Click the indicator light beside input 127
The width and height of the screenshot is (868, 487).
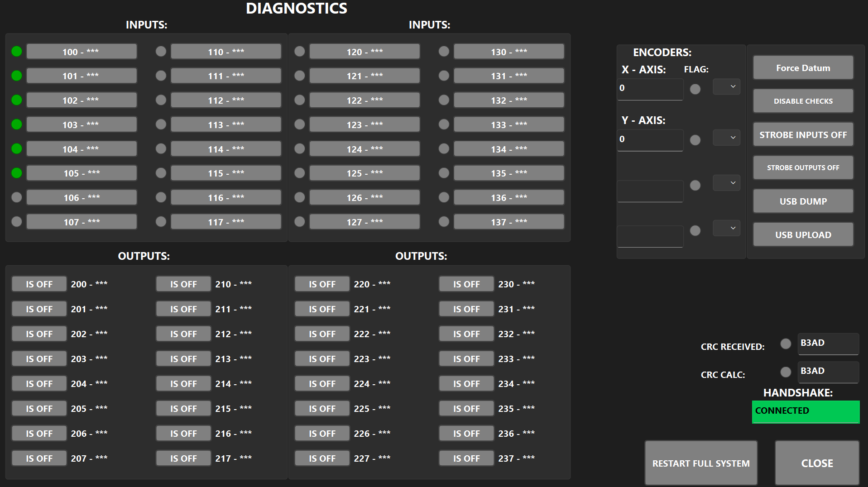coord(300,222)
